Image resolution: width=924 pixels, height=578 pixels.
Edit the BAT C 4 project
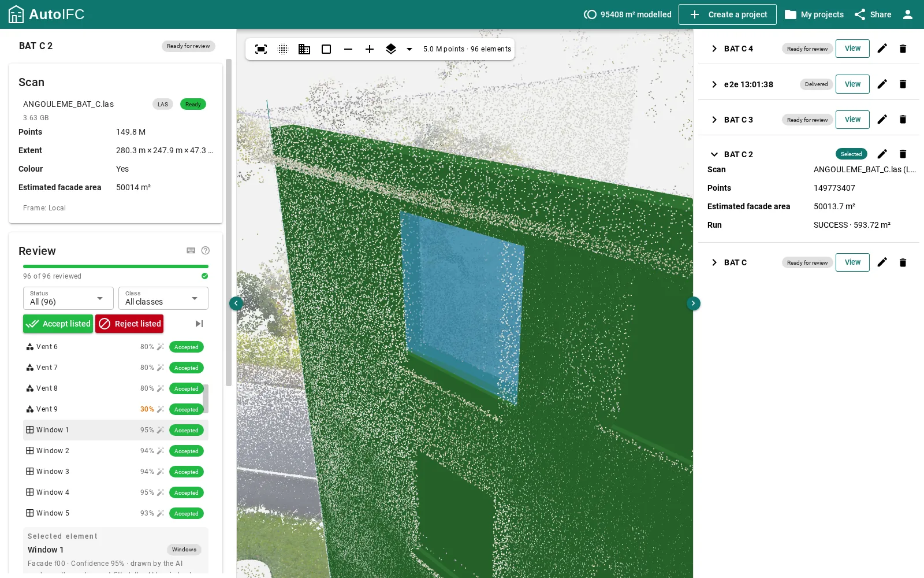(x=882, y=49)
